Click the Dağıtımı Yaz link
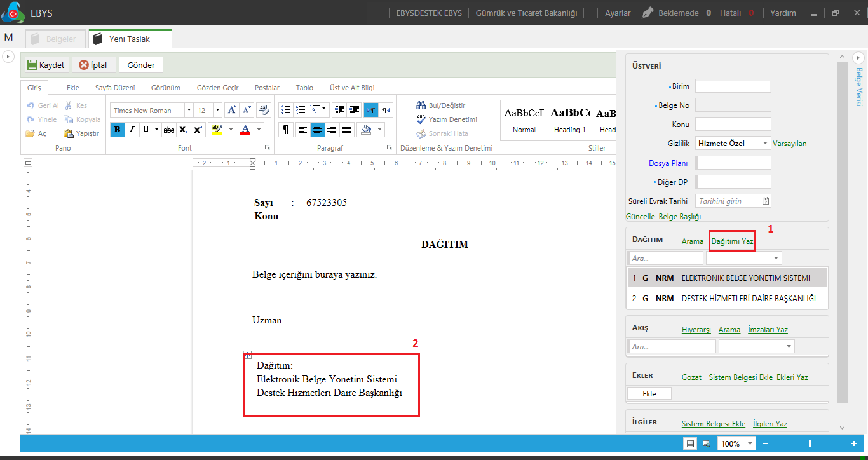 pos(732,241)
